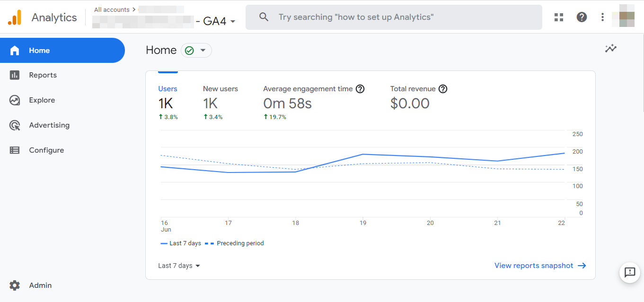Click the Configure icon
This screenshot has height=302, width=644.
(15, 150)
